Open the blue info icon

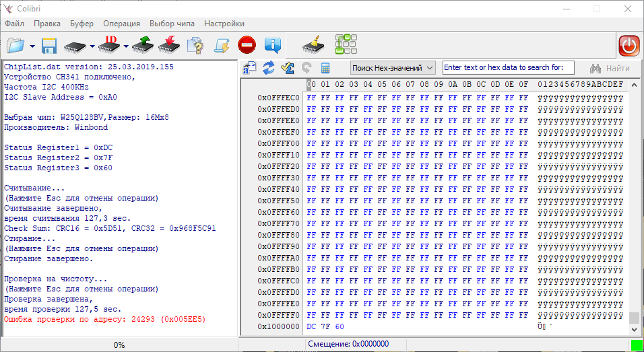coord(273,46)
